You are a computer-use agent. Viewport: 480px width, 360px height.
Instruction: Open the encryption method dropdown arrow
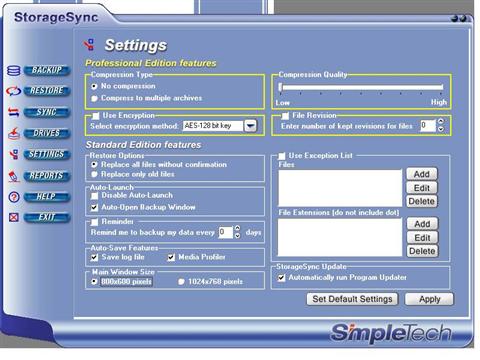(251, 126)
